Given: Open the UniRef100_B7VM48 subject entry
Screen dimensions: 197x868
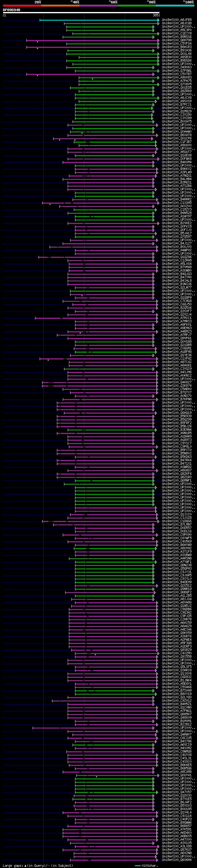Looking at the screenshot, I should pyautogui.click(x=177, y=267).
